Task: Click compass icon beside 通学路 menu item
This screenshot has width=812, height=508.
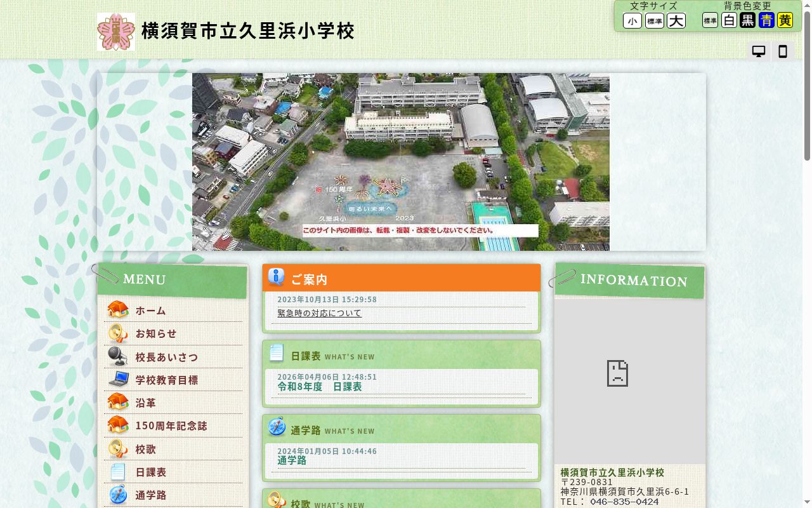Action: pyautogui.click(x=118, y=495)
